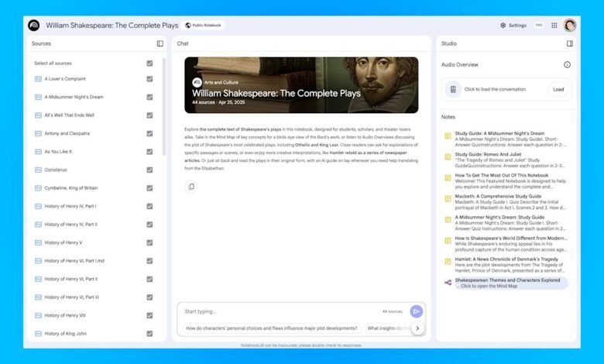Uncheck the Coriolanus source
Viewport: 604px width, 364px height.
click(149, 170)
